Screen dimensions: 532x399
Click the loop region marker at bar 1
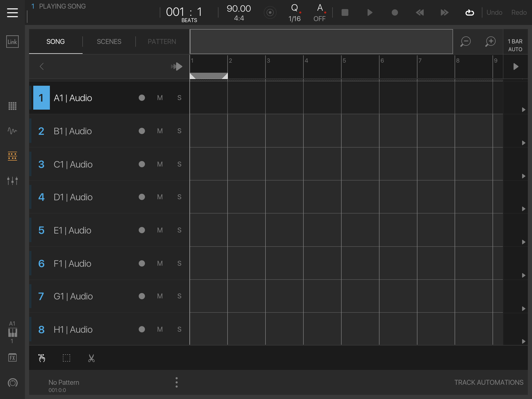(209, 76)
